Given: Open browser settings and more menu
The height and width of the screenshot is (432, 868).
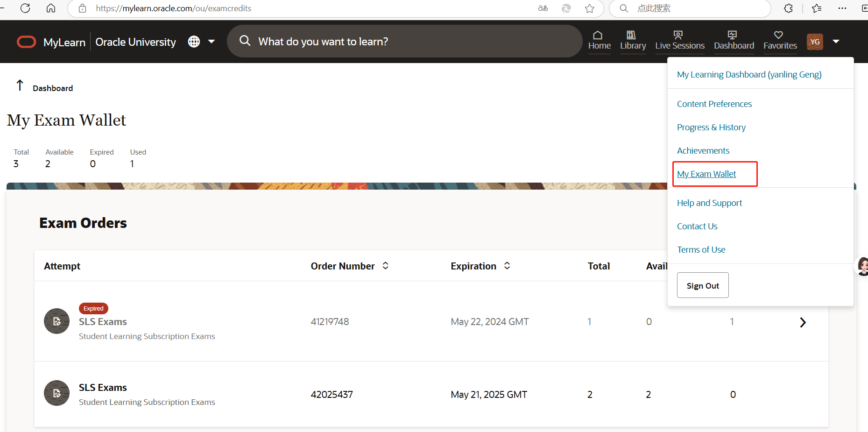Looking at the screenshot, I should click(842, 8).
